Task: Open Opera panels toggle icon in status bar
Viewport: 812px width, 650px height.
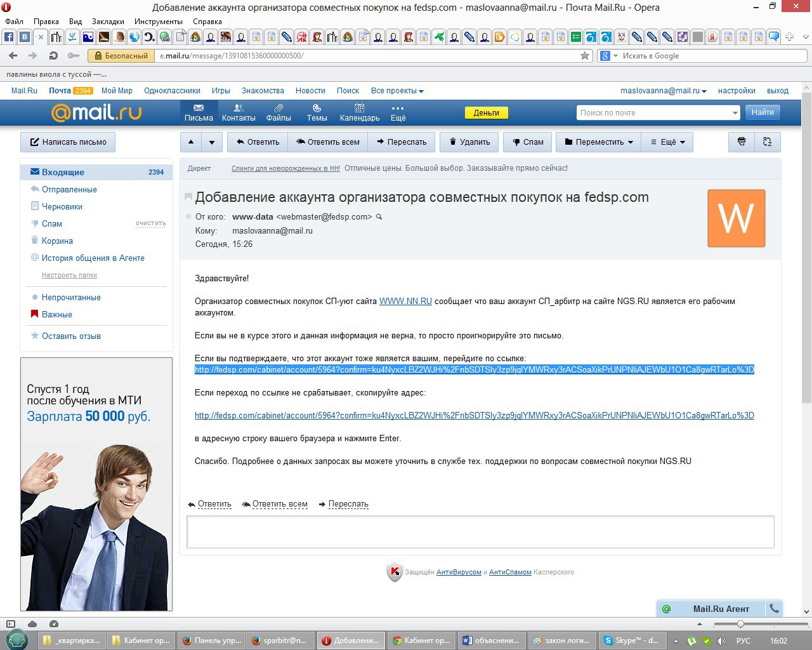Action: (10, 624)
